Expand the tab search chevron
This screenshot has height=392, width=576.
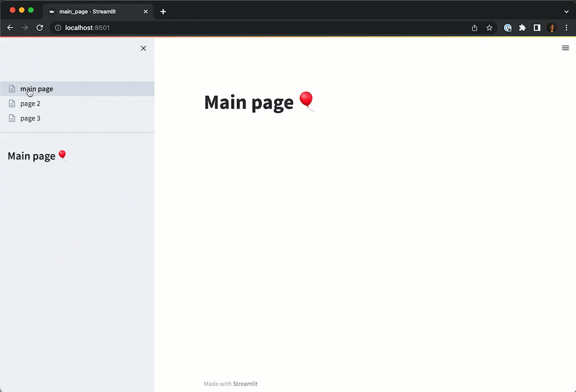click(x=566, y=11)
